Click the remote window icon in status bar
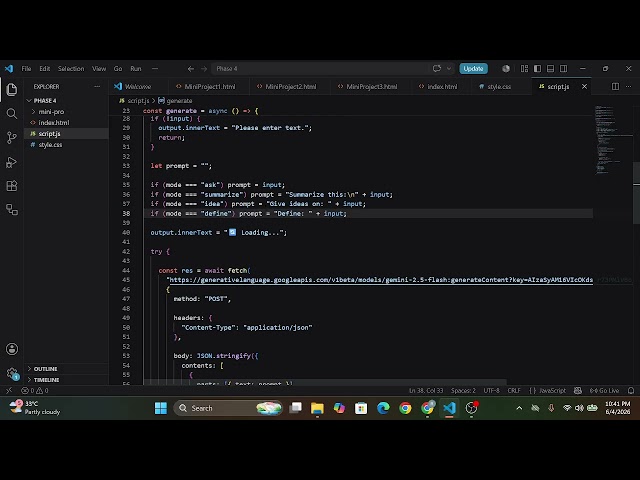 point(9,391)
